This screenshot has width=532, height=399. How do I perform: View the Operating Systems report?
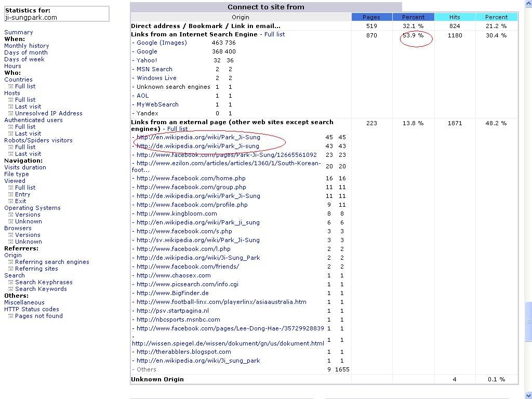tap(32, 208)
